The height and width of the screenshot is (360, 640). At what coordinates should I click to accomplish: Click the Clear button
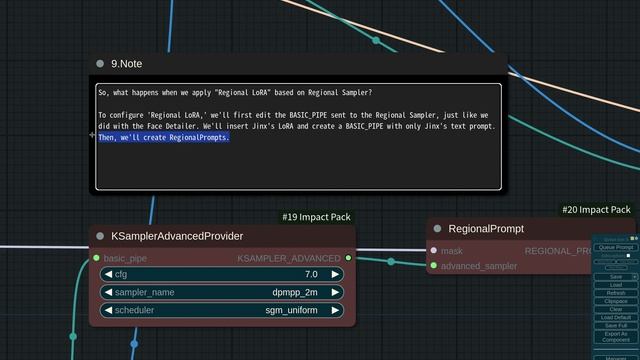pos(616,309)
